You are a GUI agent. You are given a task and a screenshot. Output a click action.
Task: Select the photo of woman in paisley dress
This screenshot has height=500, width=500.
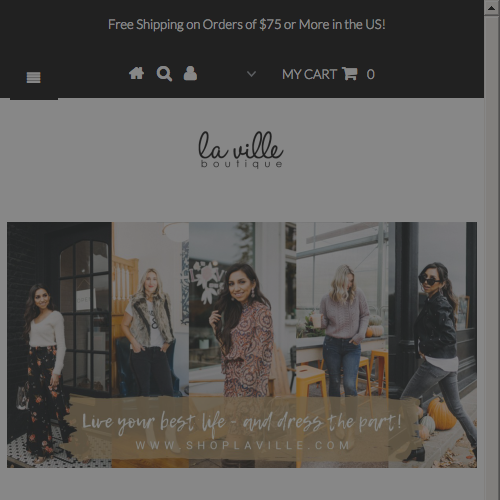point(242,345)
